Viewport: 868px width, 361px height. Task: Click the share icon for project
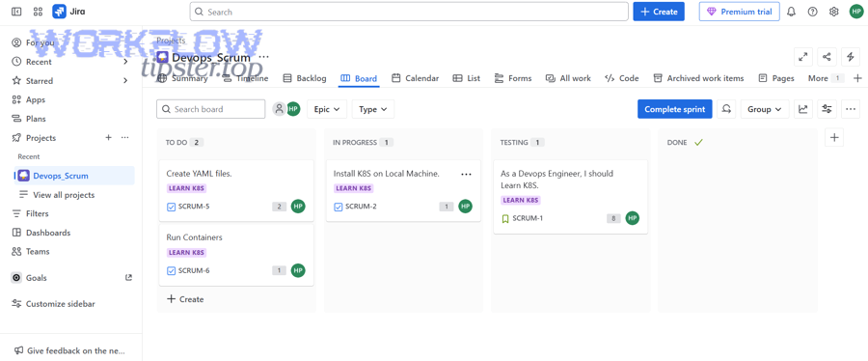click(x=827, y=57)
